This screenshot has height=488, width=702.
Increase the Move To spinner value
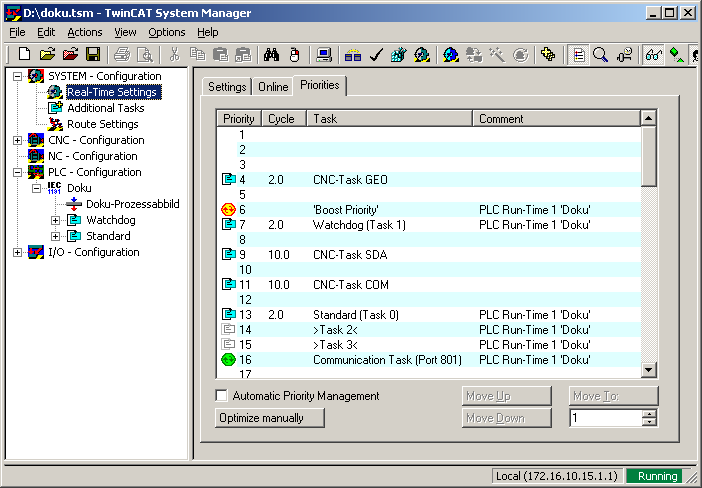coord(649,414)
